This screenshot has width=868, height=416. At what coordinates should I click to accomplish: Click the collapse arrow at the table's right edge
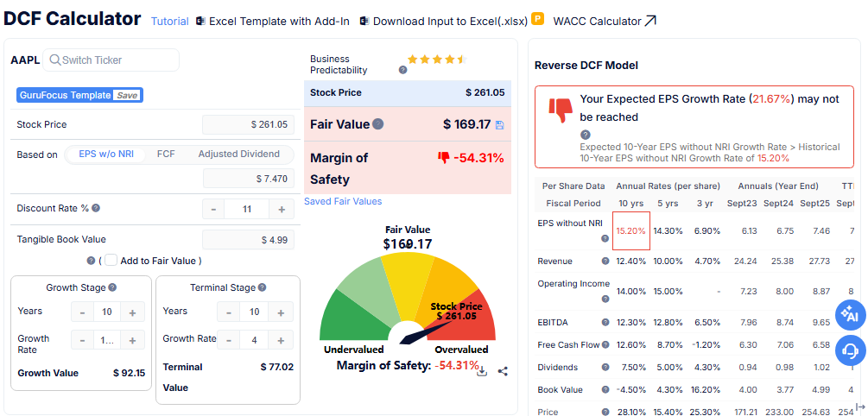[x=860, y=407]
